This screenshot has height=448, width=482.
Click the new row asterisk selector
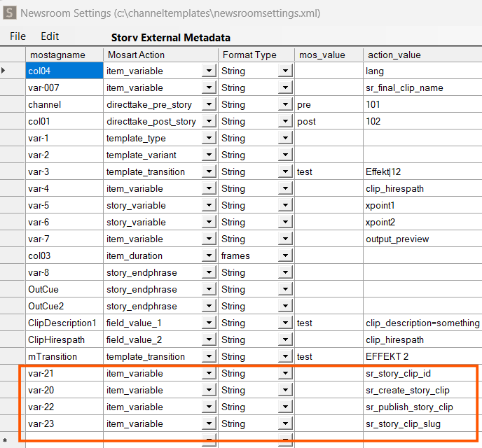[x=5, y=441]
